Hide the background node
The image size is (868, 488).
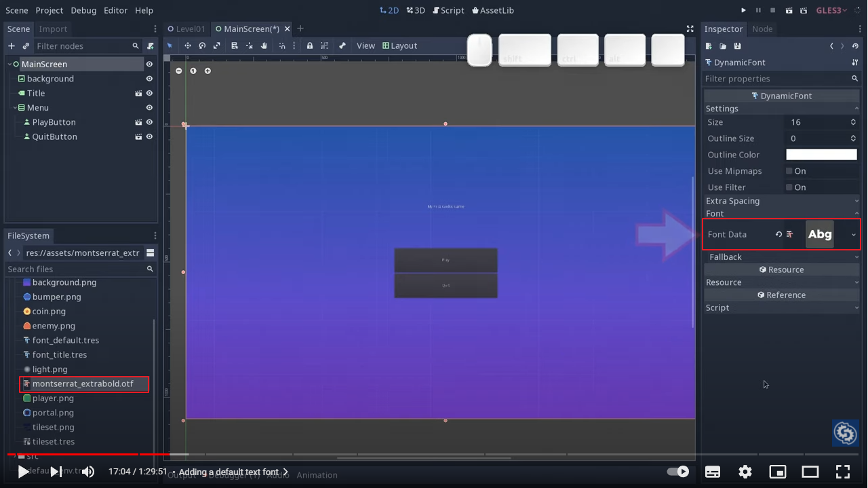coord(149,79)
